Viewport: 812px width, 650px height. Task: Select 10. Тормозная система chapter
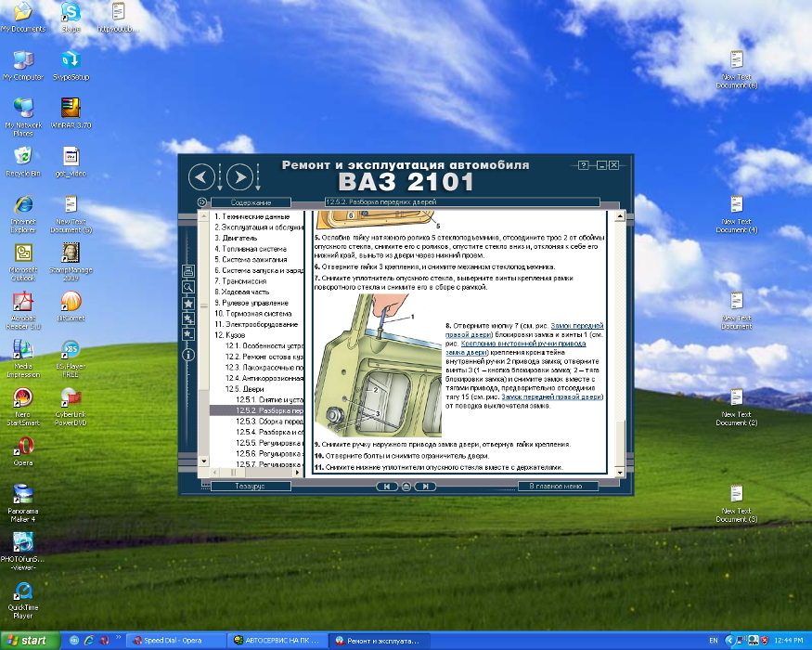[x=252, y=314]
